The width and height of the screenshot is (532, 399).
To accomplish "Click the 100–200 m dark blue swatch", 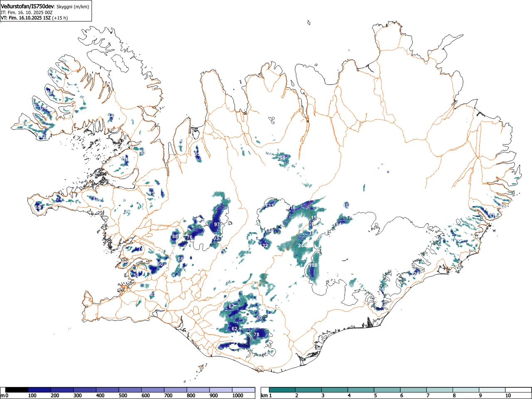I will point(39,390).
